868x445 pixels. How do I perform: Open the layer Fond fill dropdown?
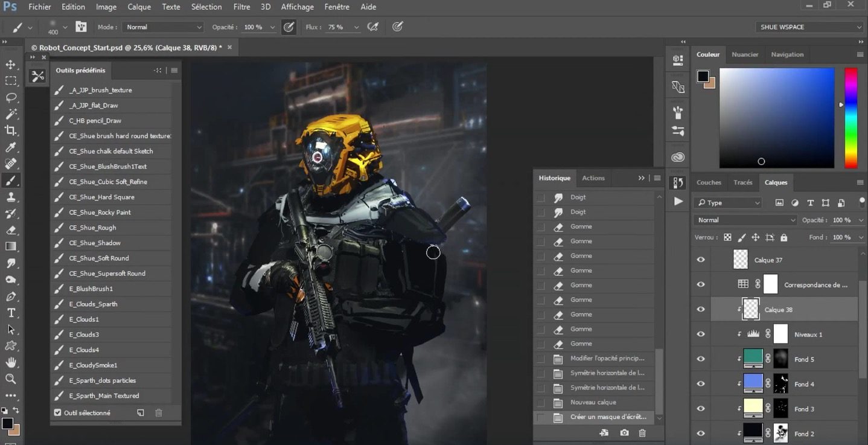point(860,237)
